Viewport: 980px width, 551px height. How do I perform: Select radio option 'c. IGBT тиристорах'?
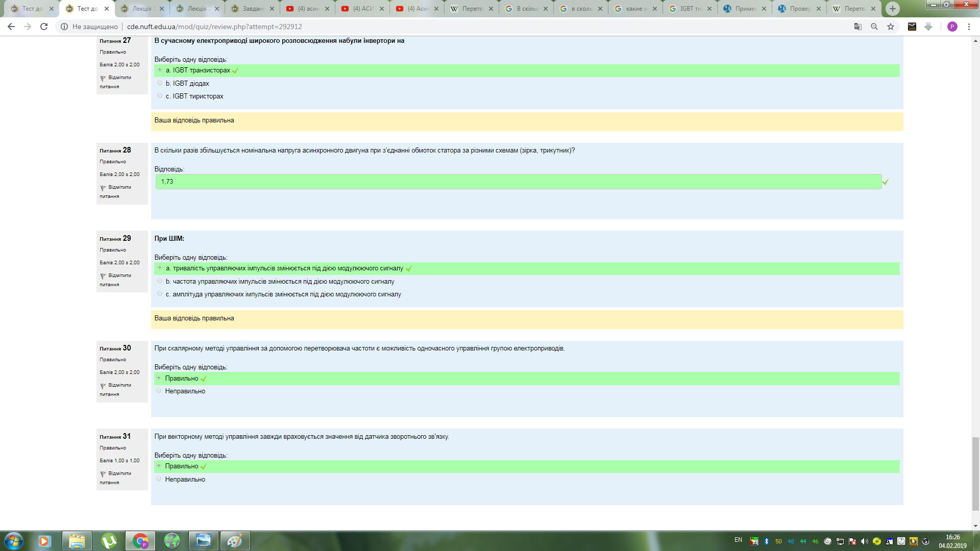point(160,96)
